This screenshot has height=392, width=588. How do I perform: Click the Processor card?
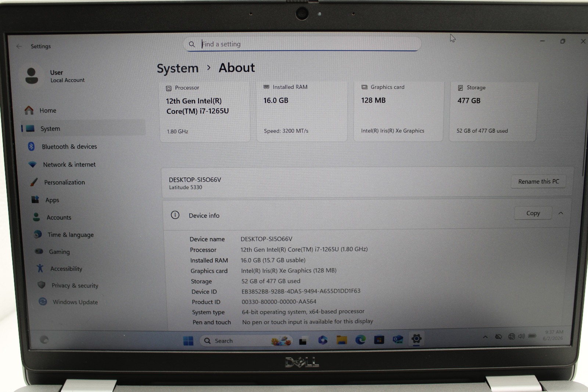coord(205,111)
